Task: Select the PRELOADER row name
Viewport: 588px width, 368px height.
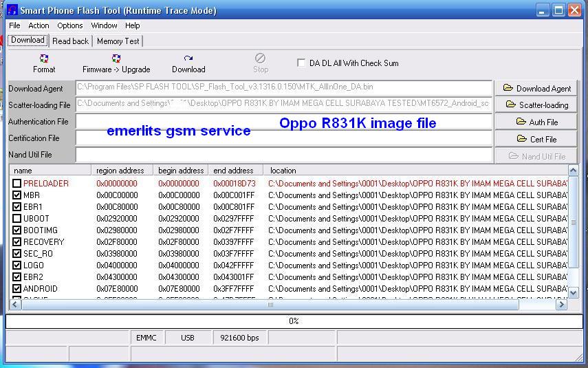Action: [46, 184]
